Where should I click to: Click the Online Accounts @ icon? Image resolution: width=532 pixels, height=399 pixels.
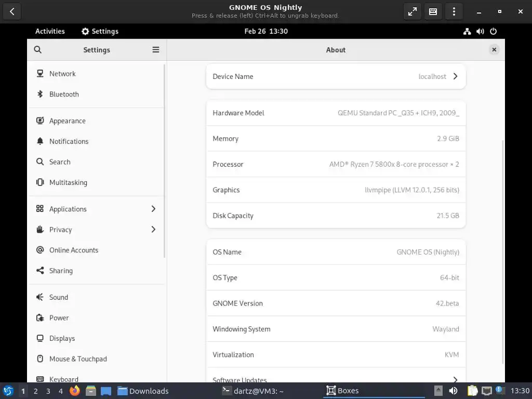point(40,250)
